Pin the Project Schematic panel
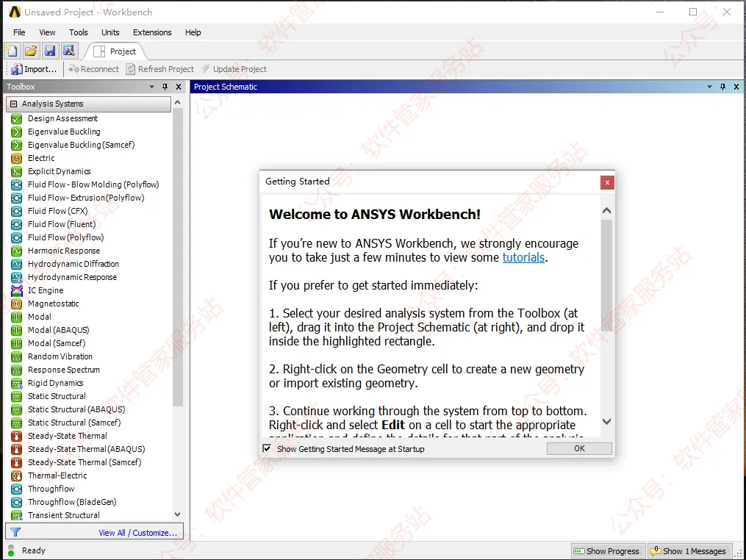Viewport: 746px width, 560px height. click(x=722, y=87)
